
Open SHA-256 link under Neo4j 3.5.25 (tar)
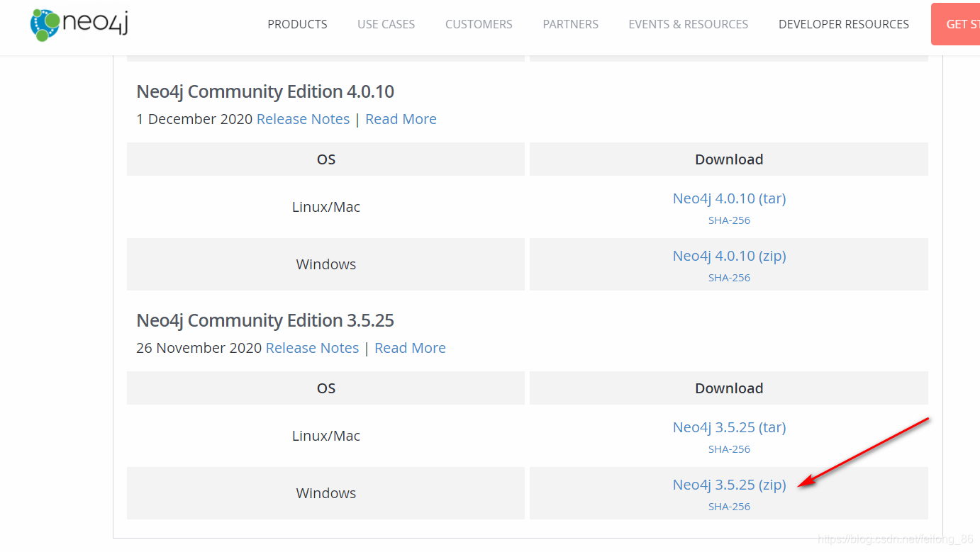pos(729,449)
